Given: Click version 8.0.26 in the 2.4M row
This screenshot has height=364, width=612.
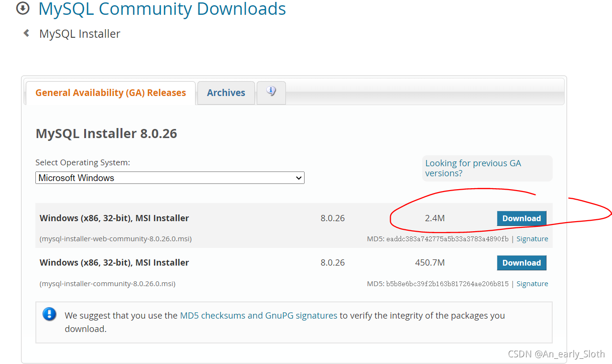Looking at the screenshot, I should coord(332,218).
